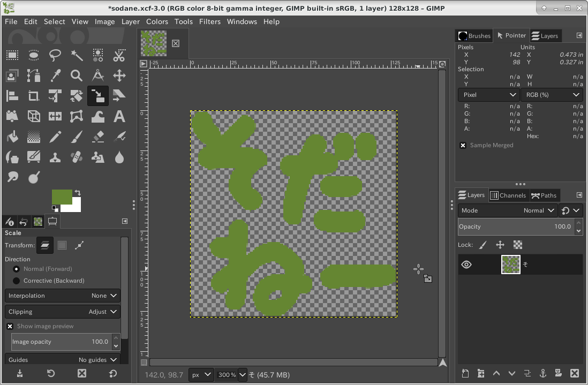This screenshot has width=588, height=385.
Task: Set Transform target to Selection
Action: (x=62, y=246)
